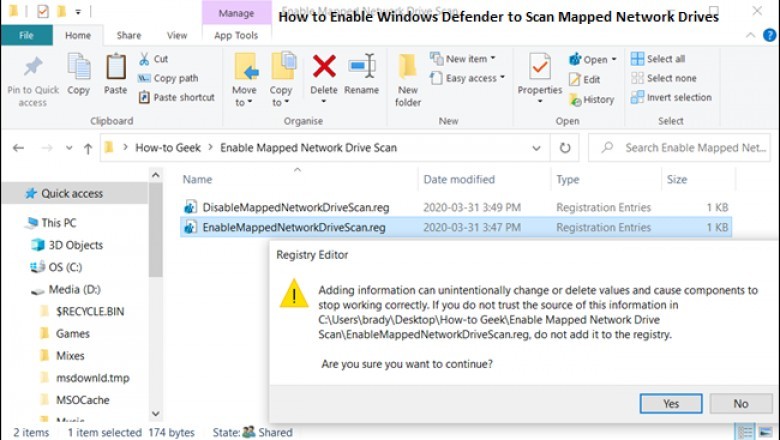Click the Help question mark icon
The image size is (780, 440).
point(770,35)
